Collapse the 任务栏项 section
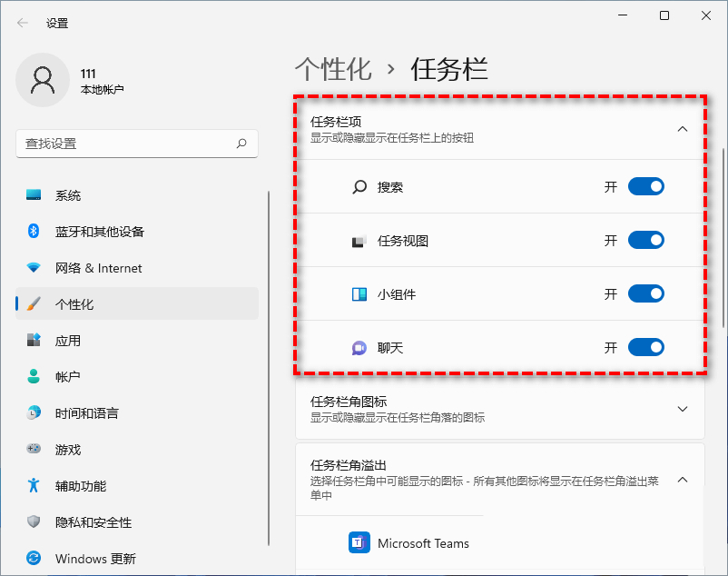Image resolution: width=728 pixels, height=576 pixels. 683,129
